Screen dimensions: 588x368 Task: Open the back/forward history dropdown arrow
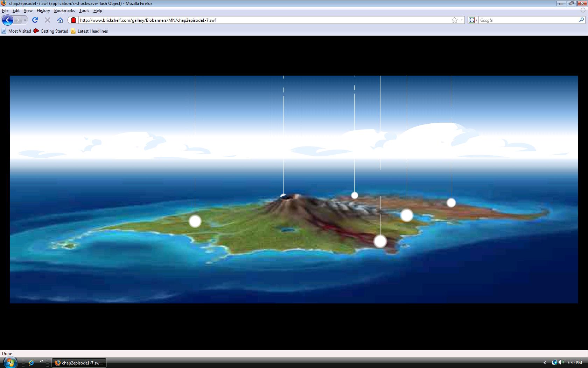pos(25,20)
